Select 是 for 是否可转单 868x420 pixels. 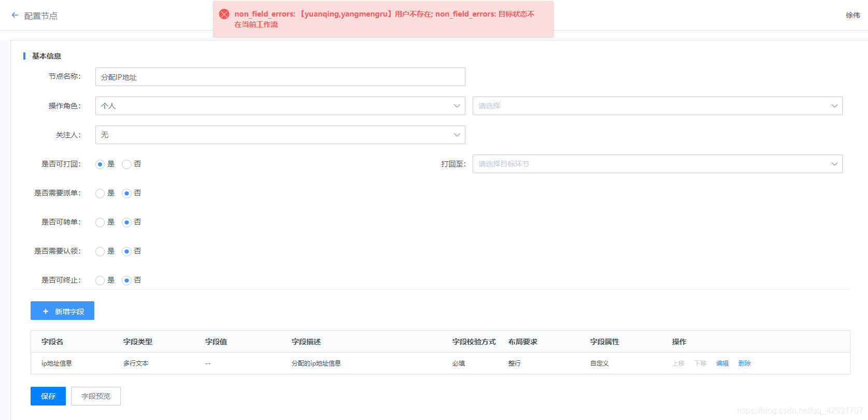click(x=100, y=222)
